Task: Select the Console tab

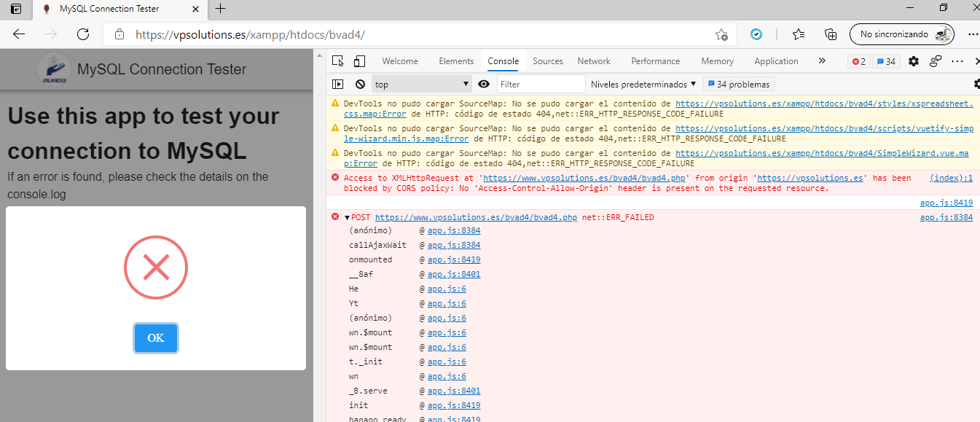Action: point(503,61)
